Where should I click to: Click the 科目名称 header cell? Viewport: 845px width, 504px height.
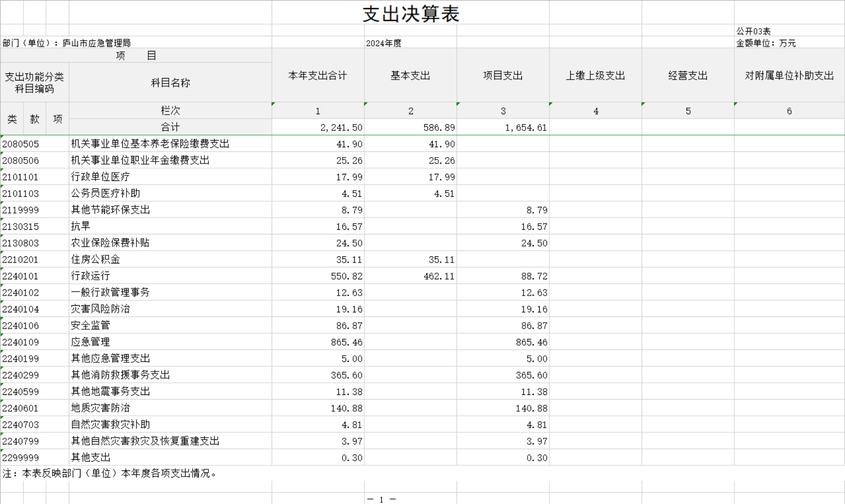click(170, 83)
